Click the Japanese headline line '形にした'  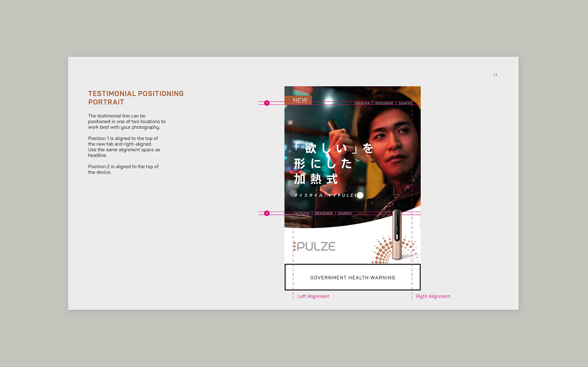coord(323,164)
